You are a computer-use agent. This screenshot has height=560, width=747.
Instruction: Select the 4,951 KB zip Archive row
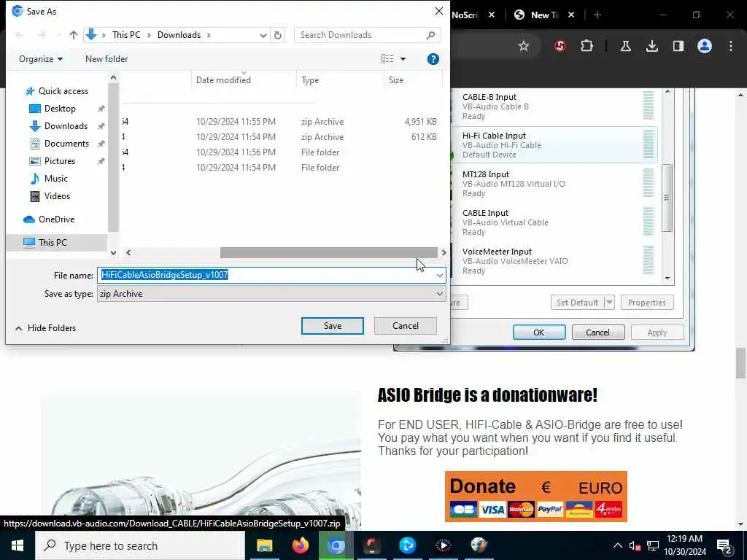click(280, 122)
